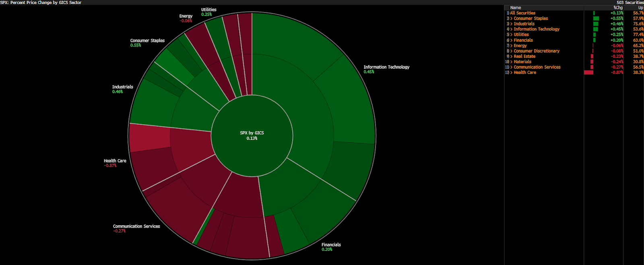The width and height of the screenshot is (644, 265).
Task: Click the 63.0% Financials up value
Action: (x=638, y=40)
